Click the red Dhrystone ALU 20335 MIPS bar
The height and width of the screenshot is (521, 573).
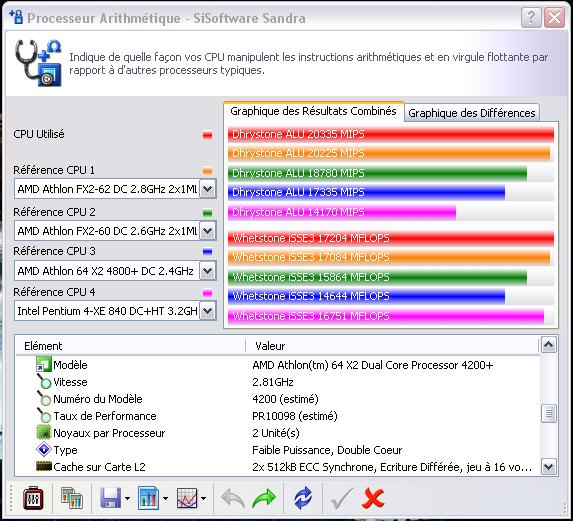pyautogui.click(x=391, y=134)
